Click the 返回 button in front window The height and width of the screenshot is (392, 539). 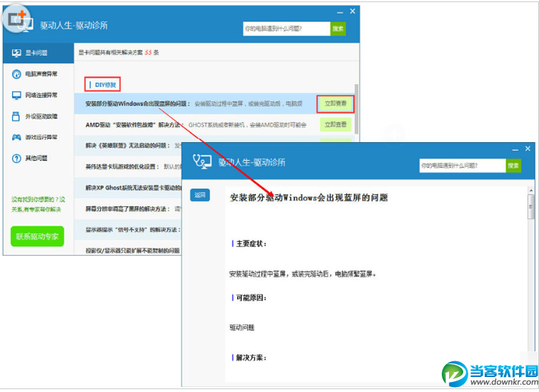(x=199, y=195)
